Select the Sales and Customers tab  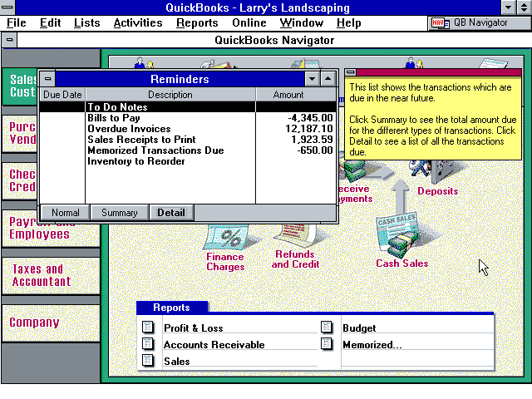(x=20, y=86)
